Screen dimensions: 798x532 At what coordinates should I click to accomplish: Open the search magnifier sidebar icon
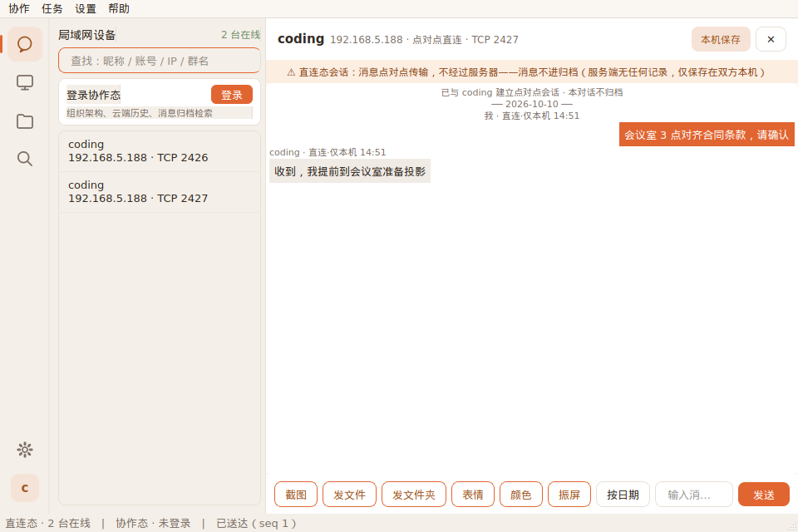click(x=24, y=159)
